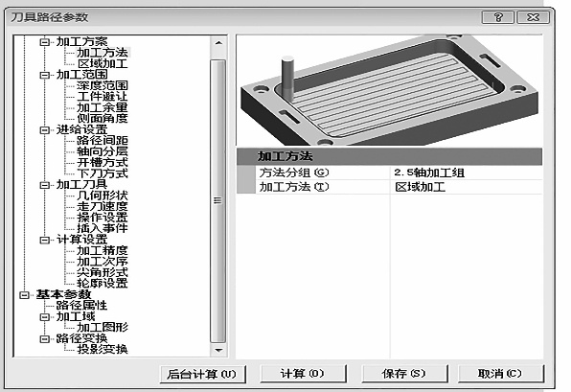Collapse the 基本参数 tree node
The image size is (571, 392).
tap(24, 295)
